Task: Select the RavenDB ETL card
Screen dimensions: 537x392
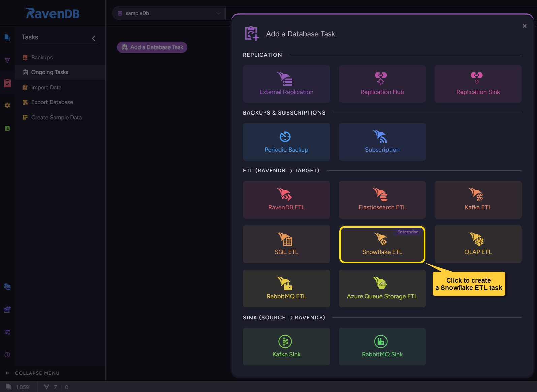Action: 286,200
